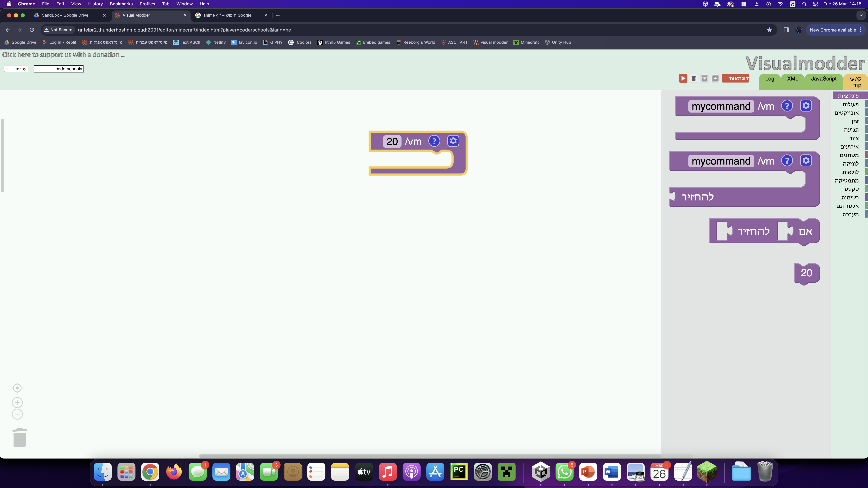
Task: Switch to the קטעי קוד tab
Action: 855,82
